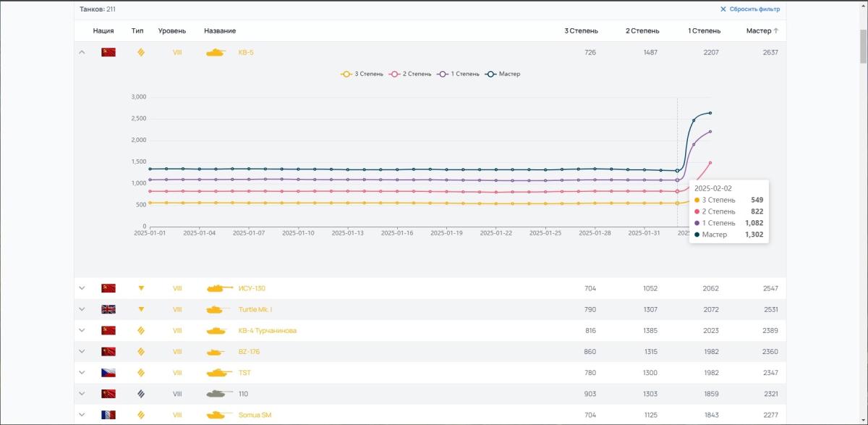Screen dimensions: 868x425
Task: Expand the KB-4 Турчанинова row
Action: [82, 331]
